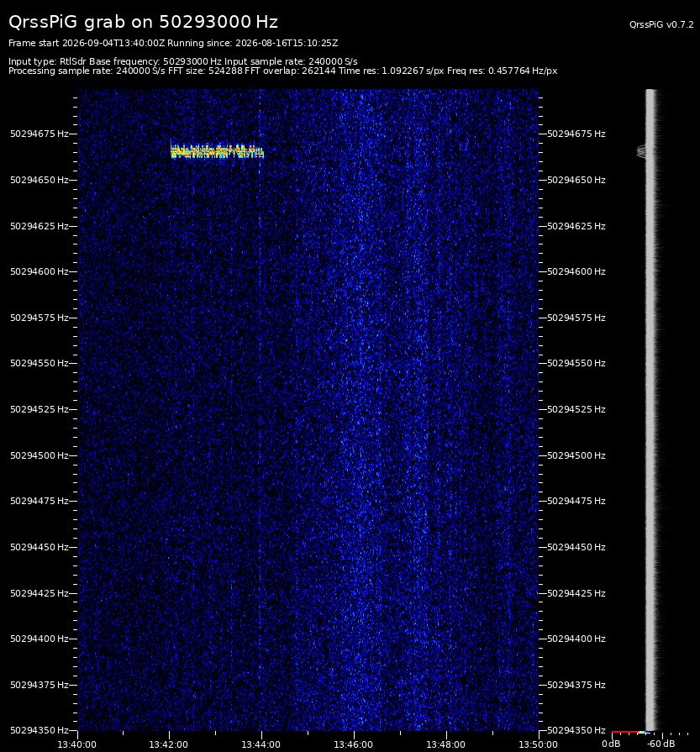
Task: Click the left 50294500 Hz frequency label
Action: [39, 455]
